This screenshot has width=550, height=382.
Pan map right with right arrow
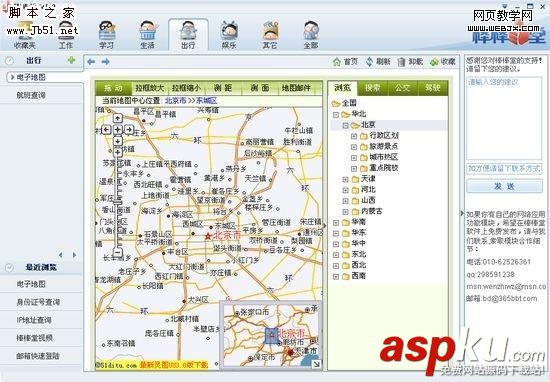click(x=129, y=130)
